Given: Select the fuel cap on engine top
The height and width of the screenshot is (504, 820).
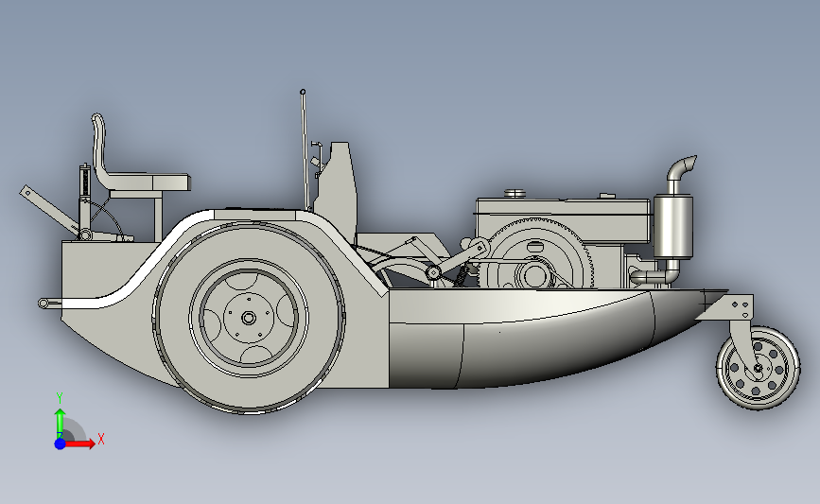Looking at the screenshot, I should click(x=515, y=194).
